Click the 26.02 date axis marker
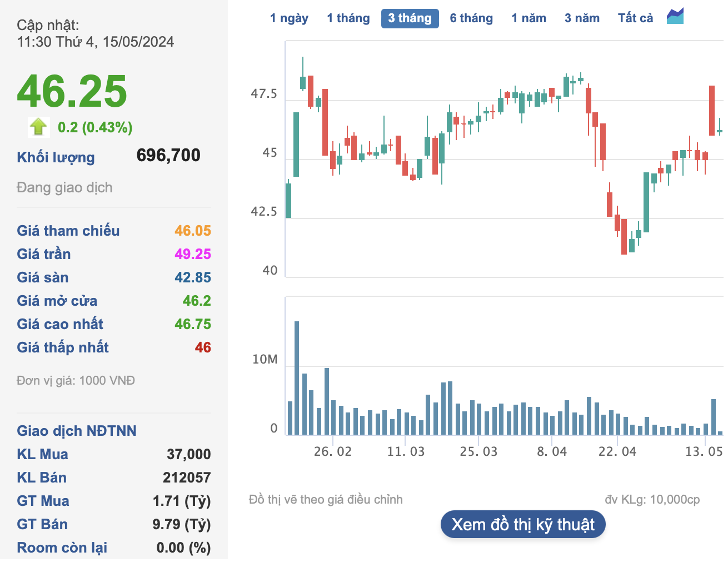The image size is (728, 567). pos(332,451)
